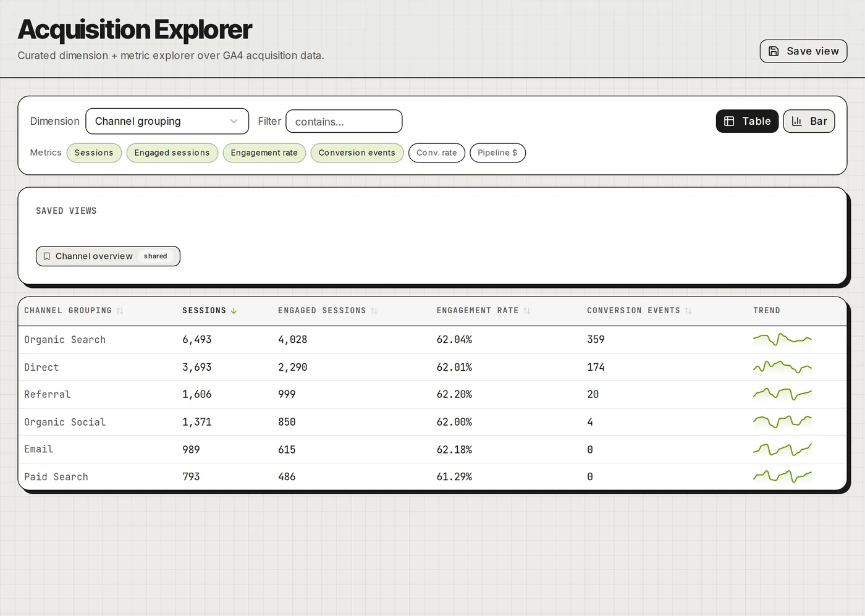Click sort icon beside Engagement Rate header
865x616 pixels.
click(527, 311)
